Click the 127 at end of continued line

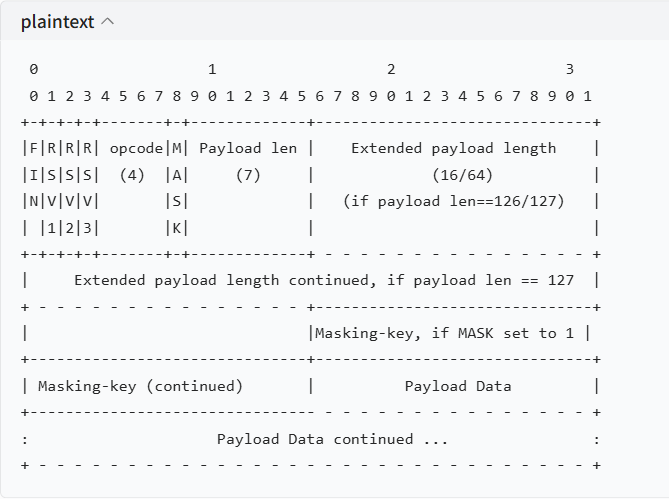(x=561, y=280)
